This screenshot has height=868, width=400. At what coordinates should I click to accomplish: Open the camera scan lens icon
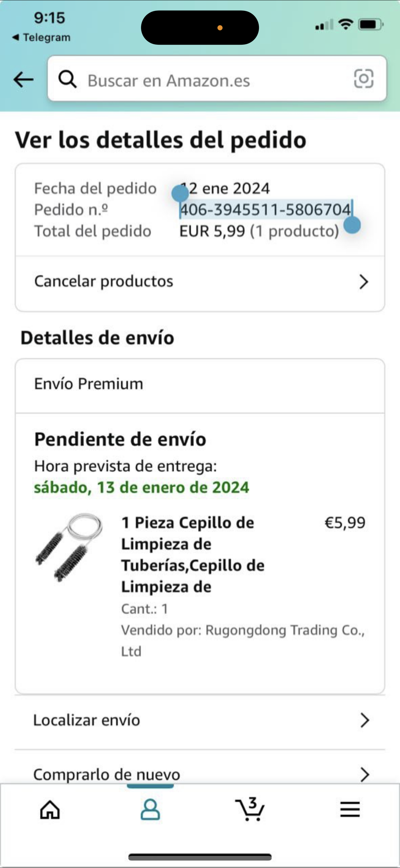364,79
